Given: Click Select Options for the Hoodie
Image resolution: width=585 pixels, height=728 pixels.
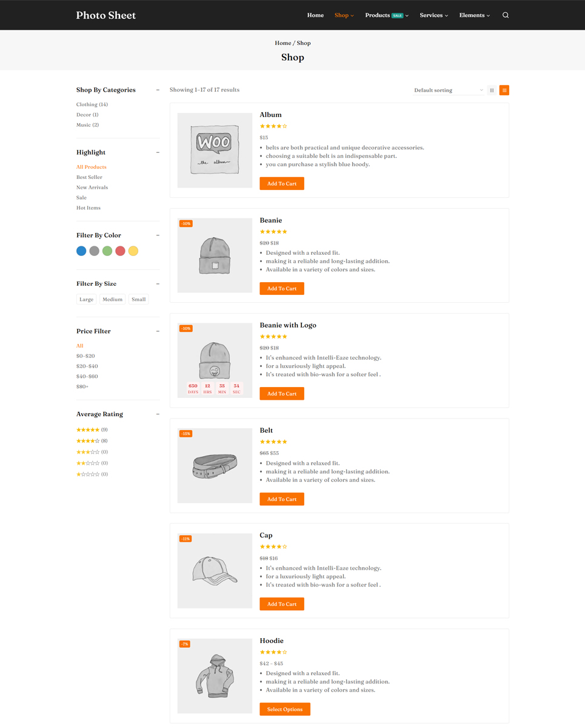Looking at the screenshot, I should click(285, 709).
